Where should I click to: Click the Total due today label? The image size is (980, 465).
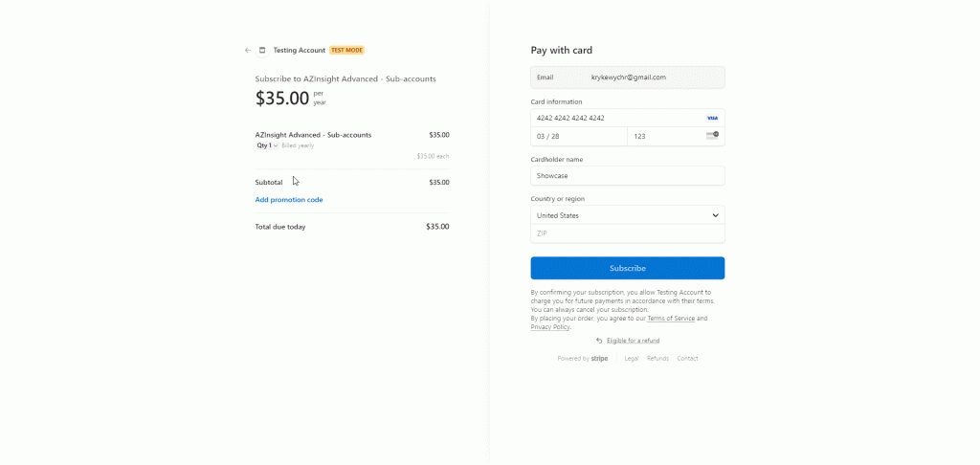tap(280, 227)
